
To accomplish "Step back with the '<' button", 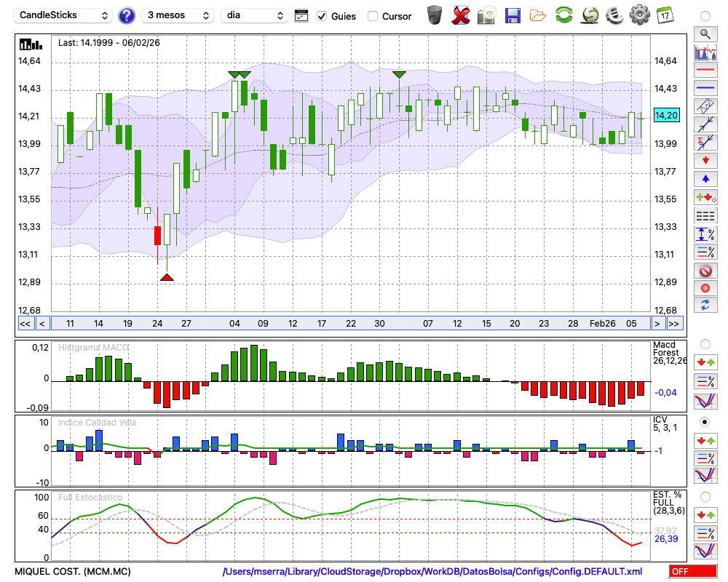I will coord(42,324).
